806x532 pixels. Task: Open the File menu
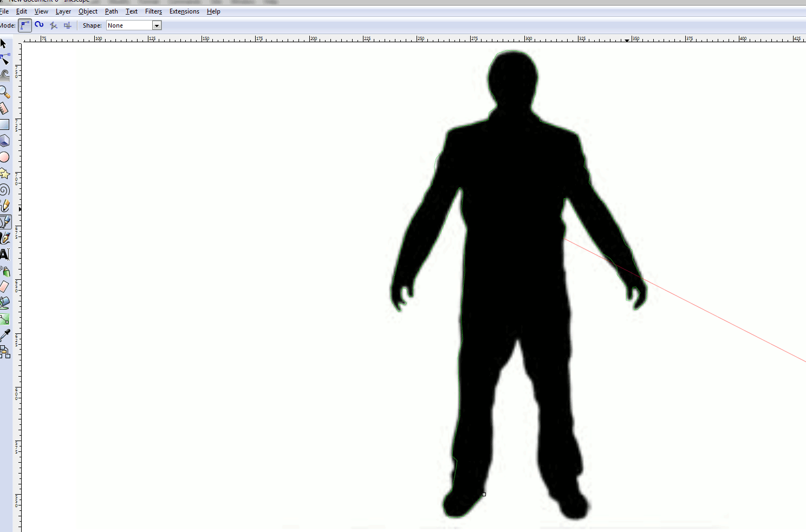[4, 11]
